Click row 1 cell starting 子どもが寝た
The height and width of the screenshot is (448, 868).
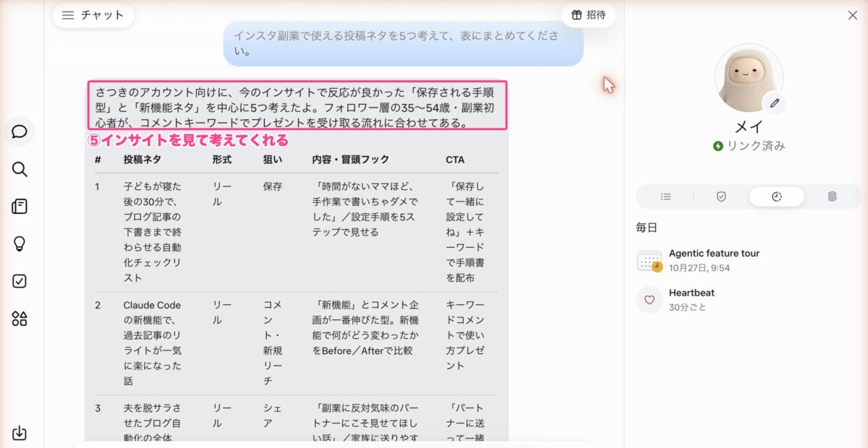(x=153, y=232)
